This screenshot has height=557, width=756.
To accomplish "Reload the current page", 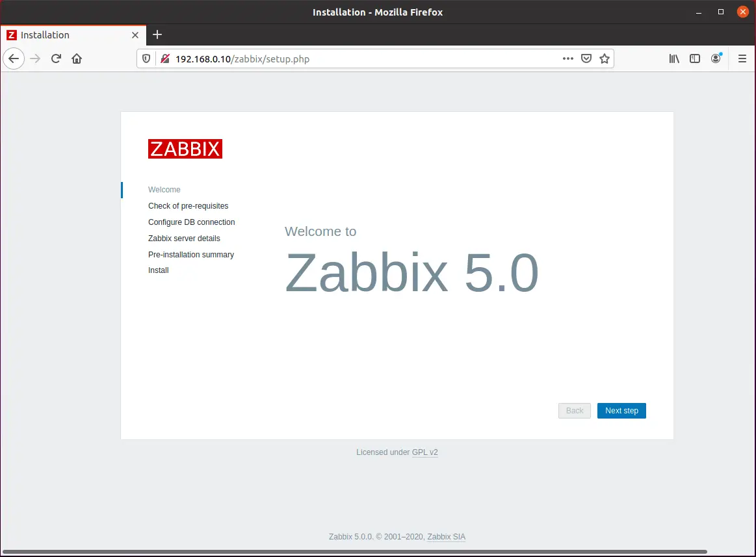I will click(56, 59).
